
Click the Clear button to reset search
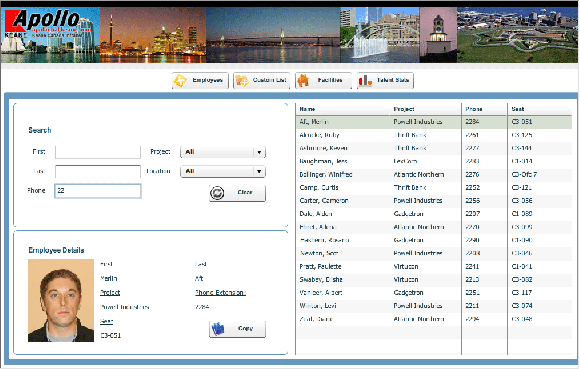237,193
